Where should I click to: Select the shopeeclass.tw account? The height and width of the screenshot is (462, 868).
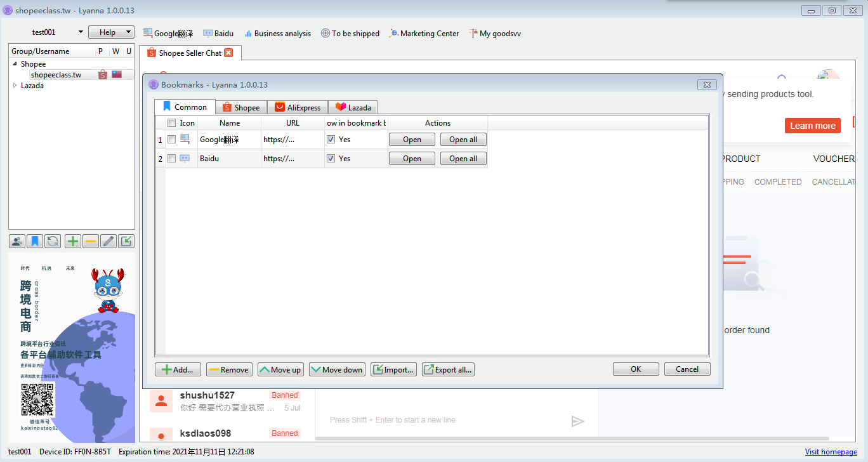57,75
